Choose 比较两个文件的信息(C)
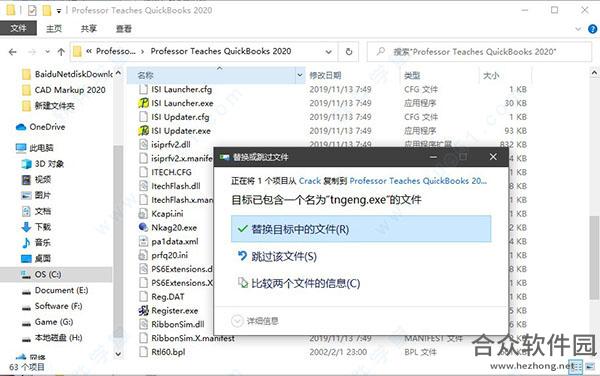Image resolution: width=600 pixels, height=376 pixels. [x=361, y=283]
